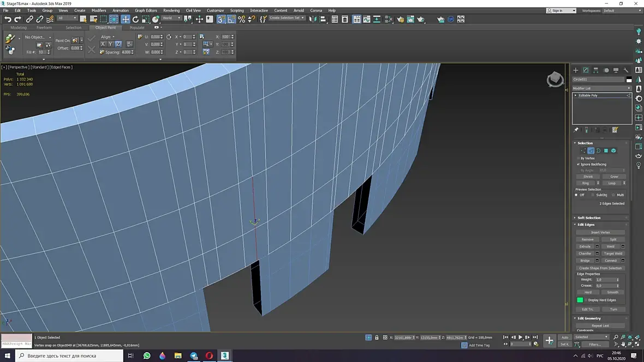Viewport: 644px width, 362px height.
Task: Activate Edge sub-object selection mode
Action: (x=591, y=150)
